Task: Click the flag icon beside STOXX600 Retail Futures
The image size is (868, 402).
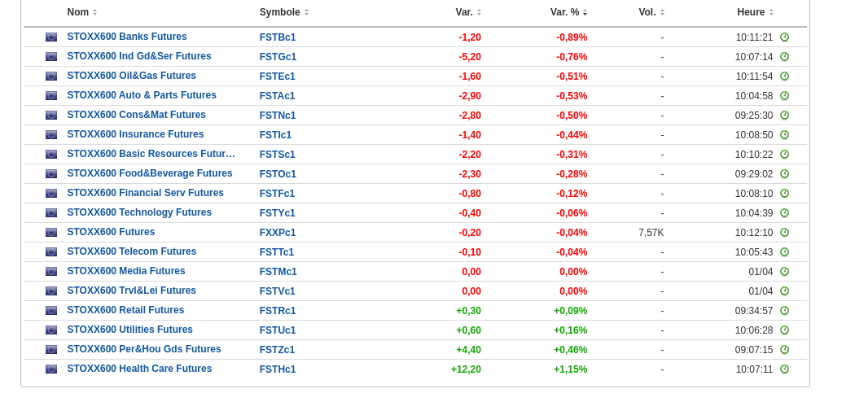Action: (x=51, y=311)
